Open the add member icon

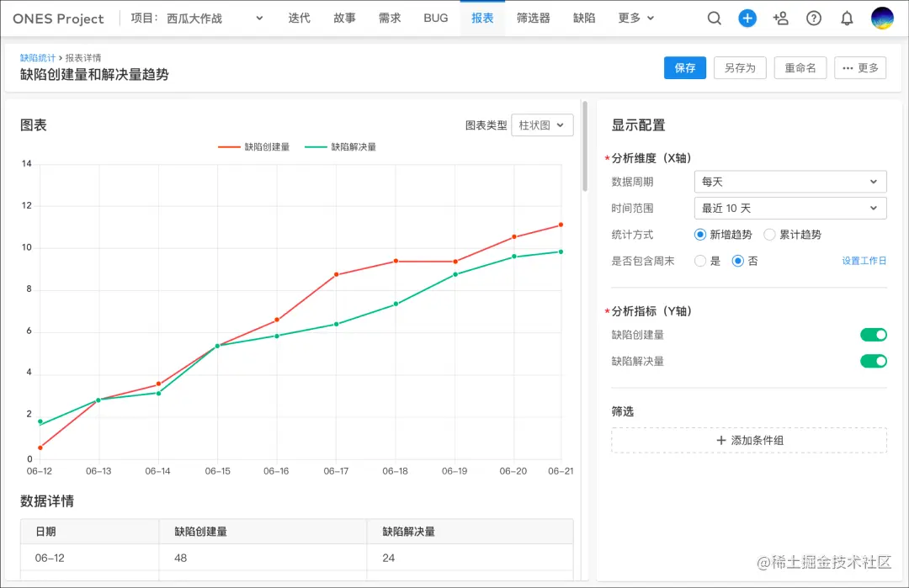[780, 19]
